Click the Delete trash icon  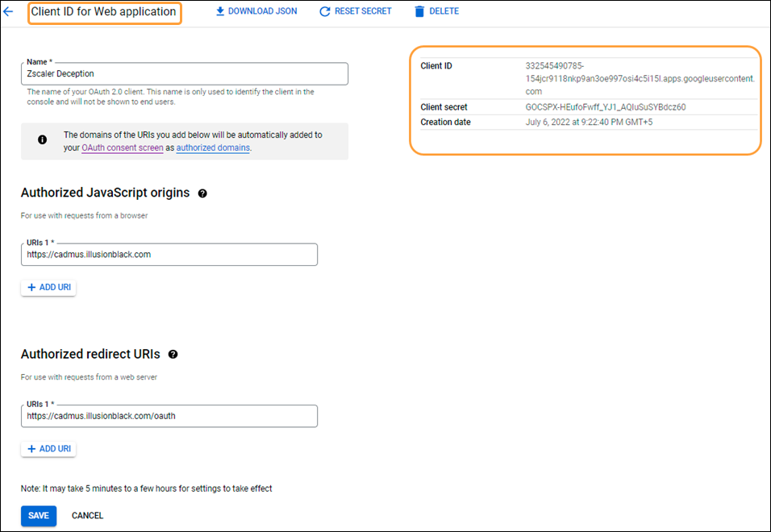[x=419, y=11]
